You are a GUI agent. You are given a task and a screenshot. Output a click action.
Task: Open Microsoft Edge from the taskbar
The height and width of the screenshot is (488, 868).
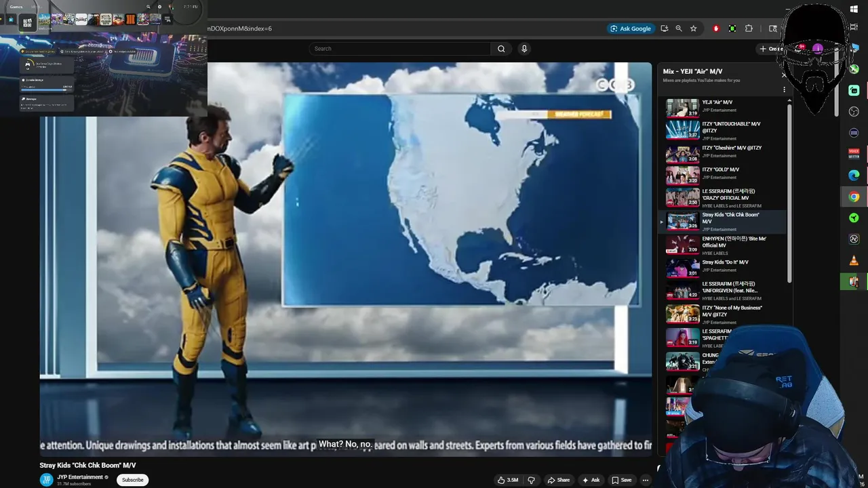(854, 175)
